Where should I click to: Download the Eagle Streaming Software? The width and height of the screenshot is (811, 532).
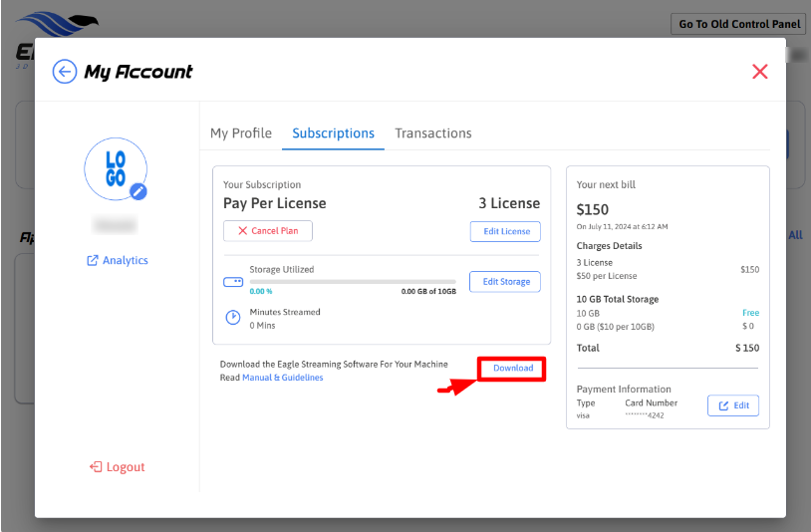coord(513,369)
